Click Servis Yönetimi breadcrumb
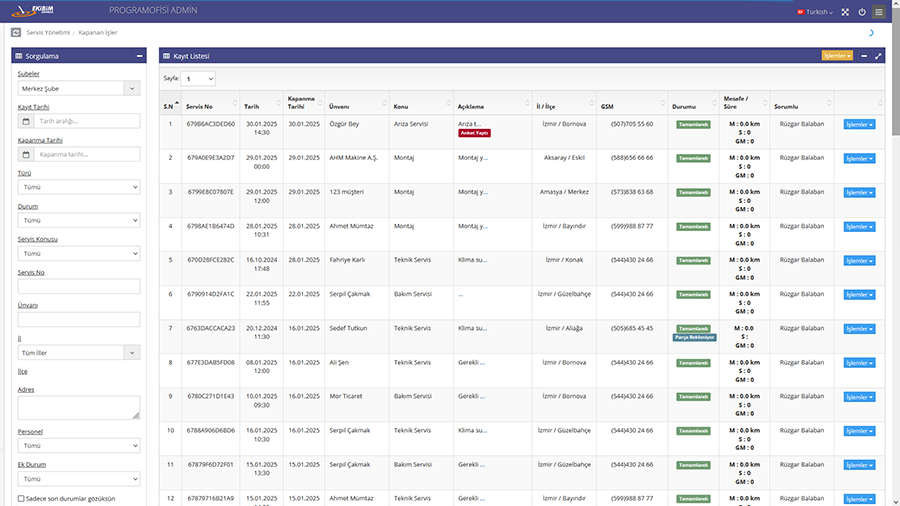 pyautogui.click(x=49, y=33)
